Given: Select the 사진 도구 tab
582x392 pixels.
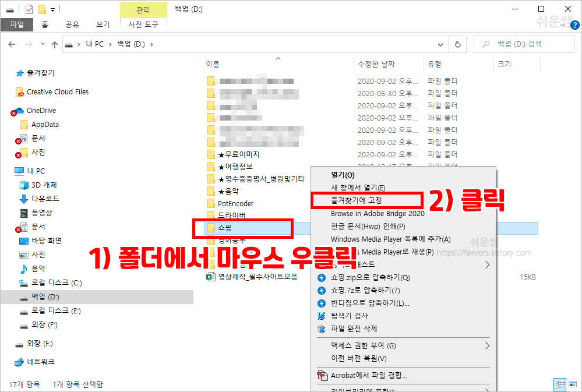Looking at the screenshot, I should coord(143,24).
